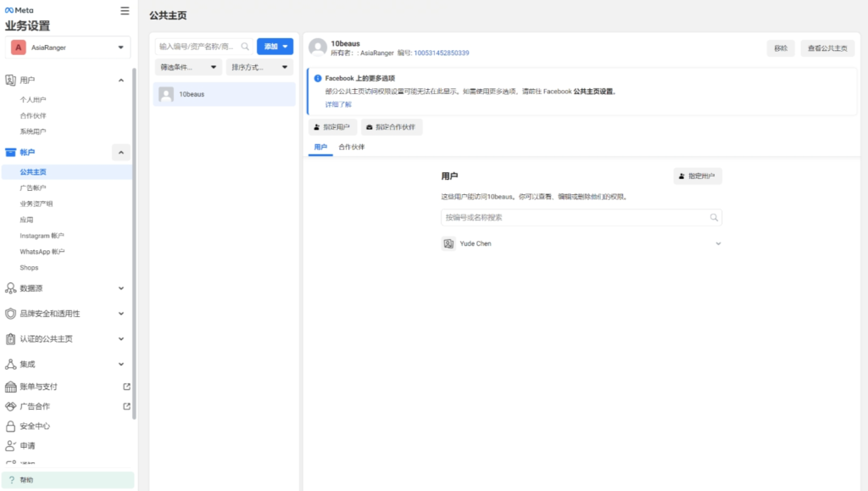The image size is (868, 491).
Task: Open the 筛选条件 filter dropdown
Action: [188, 67]
